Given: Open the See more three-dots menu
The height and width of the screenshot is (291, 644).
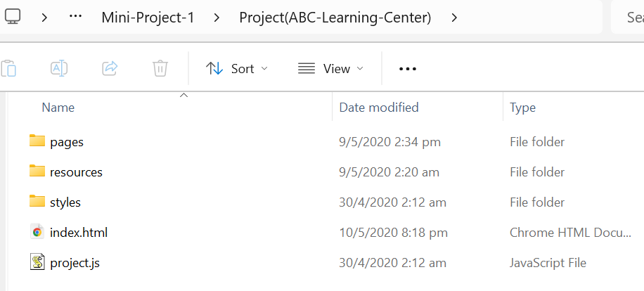Looking at the screenshot, I should pos(408,68).
